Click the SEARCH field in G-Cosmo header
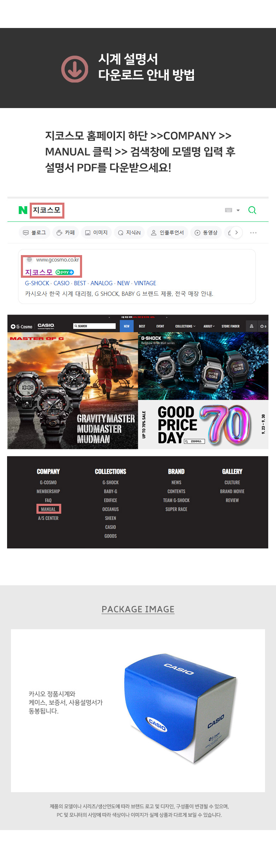This screenshot has height=868, width=276. (94, 326)
